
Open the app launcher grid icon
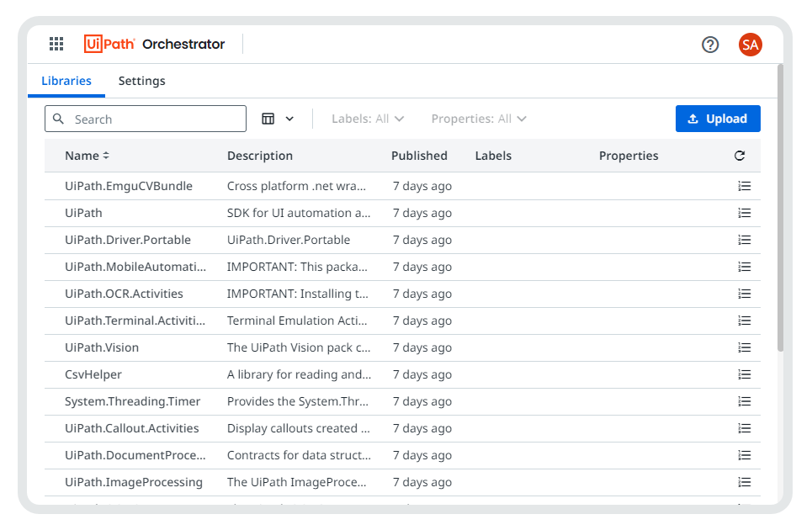pyautogui.click(x=56, y=44)
